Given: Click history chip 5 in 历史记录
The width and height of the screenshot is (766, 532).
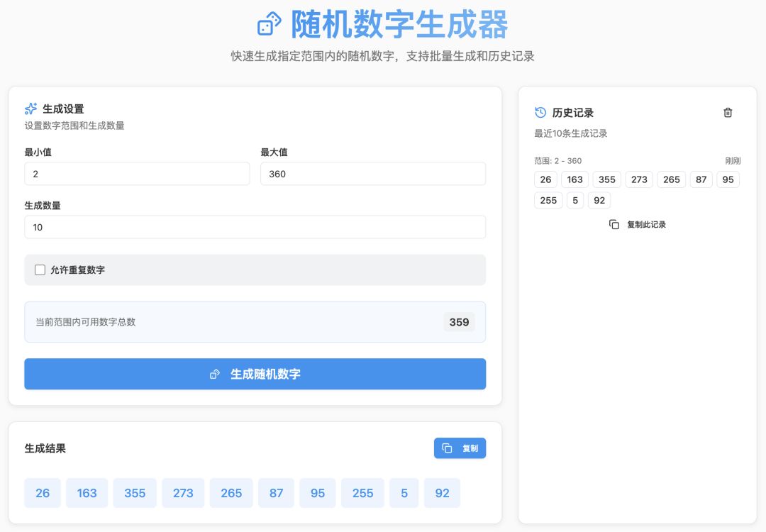Looking at the screenshot, I should click(575, 200).
